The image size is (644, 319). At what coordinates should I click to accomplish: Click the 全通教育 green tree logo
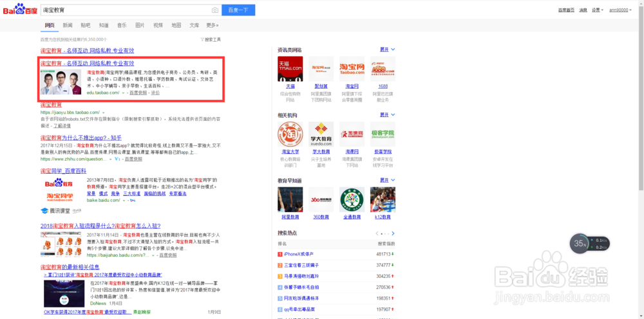point(352,199)
